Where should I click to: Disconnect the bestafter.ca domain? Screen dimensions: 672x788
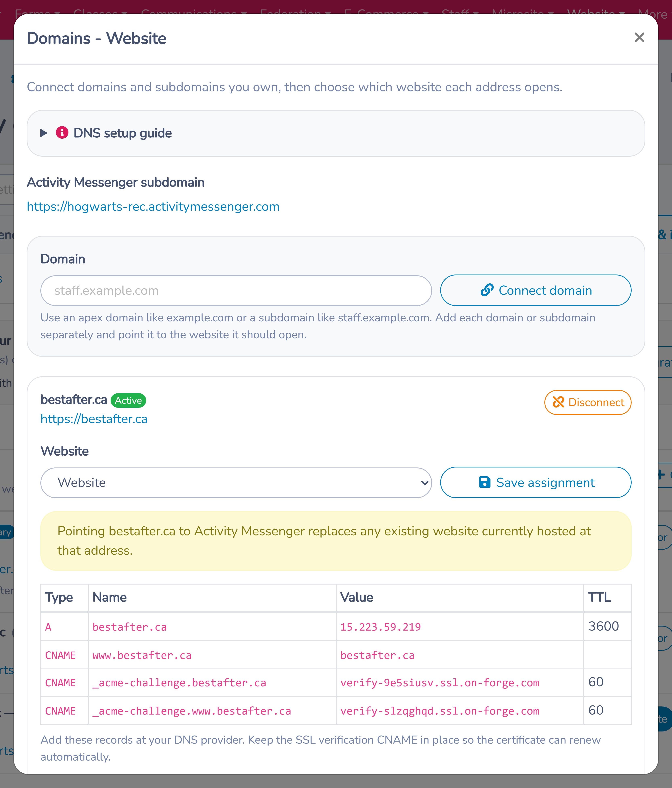[588, 402]
